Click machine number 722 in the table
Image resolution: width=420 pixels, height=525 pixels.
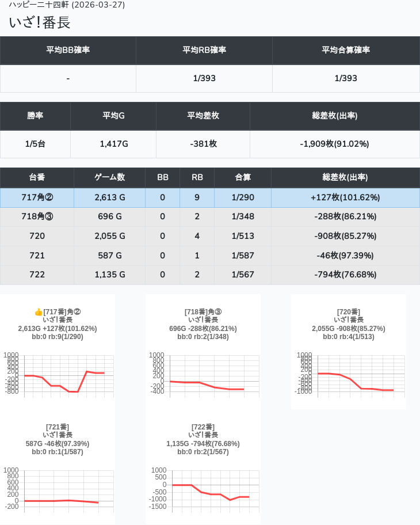coord(37,275)
